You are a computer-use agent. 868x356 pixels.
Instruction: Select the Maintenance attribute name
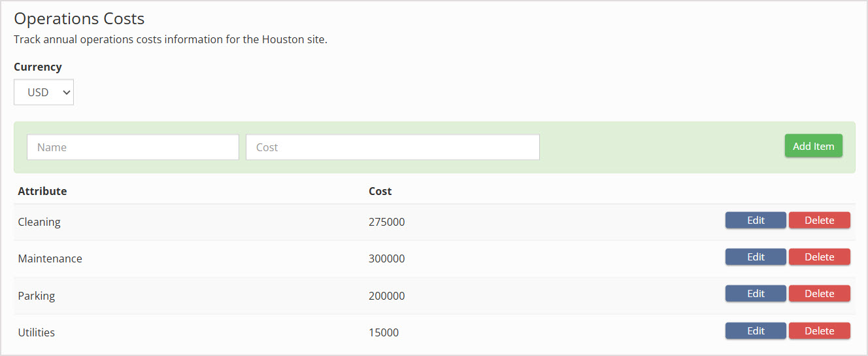[50, 258]
